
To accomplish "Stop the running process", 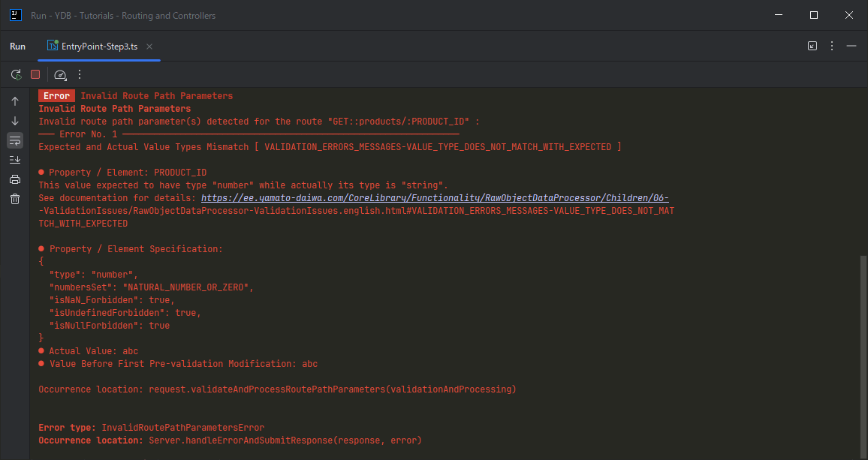I will click(x=35, y=74).
